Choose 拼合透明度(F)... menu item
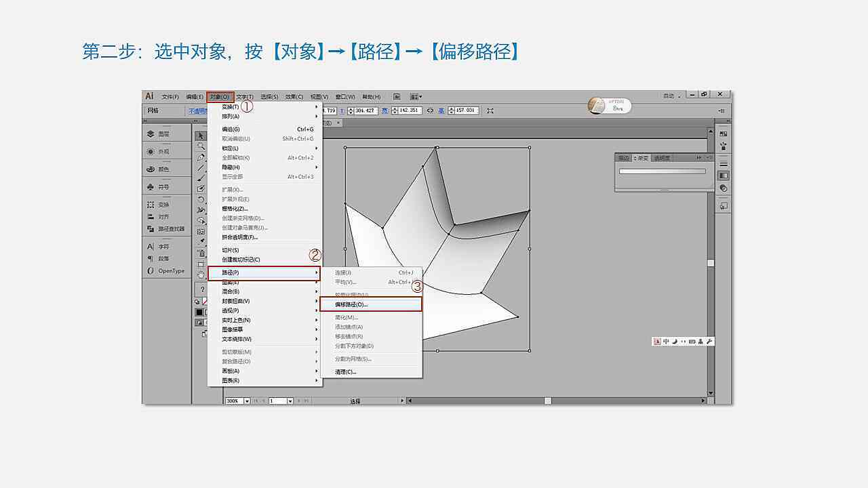This screenshot has height=488, width=868. (264, 237)
